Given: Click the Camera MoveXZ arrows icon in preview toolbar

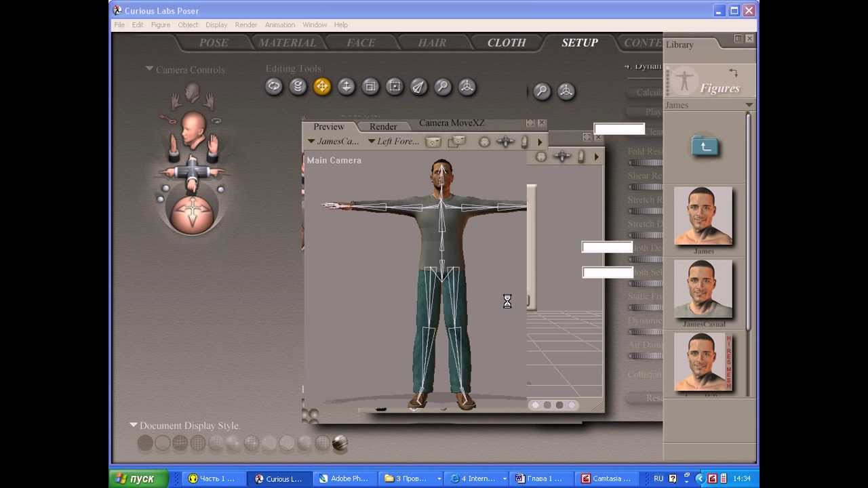Looking at the screenshot, I should click(x=506, y=142).
